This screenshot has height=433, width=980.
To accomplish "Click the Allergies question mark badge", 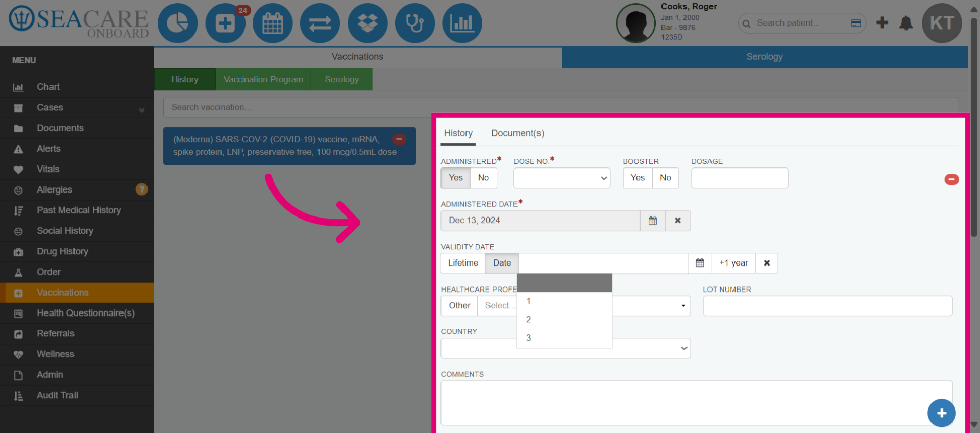I will 142,189.
